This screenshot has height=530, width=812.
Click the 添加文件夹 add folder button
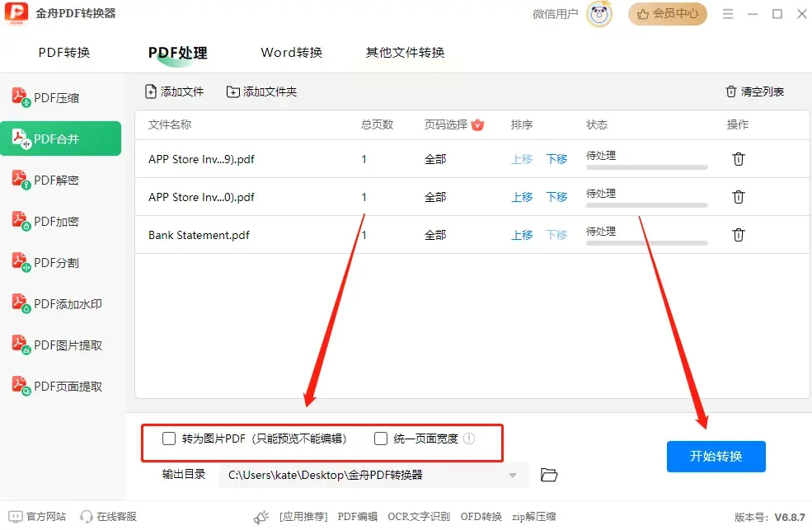pyautogui.click(x=261, y=91)
